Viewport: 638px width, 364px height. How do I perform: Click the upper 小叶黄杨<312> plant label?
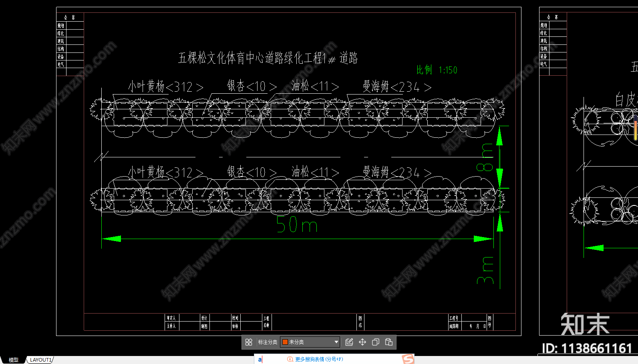(x=165, y=86)
